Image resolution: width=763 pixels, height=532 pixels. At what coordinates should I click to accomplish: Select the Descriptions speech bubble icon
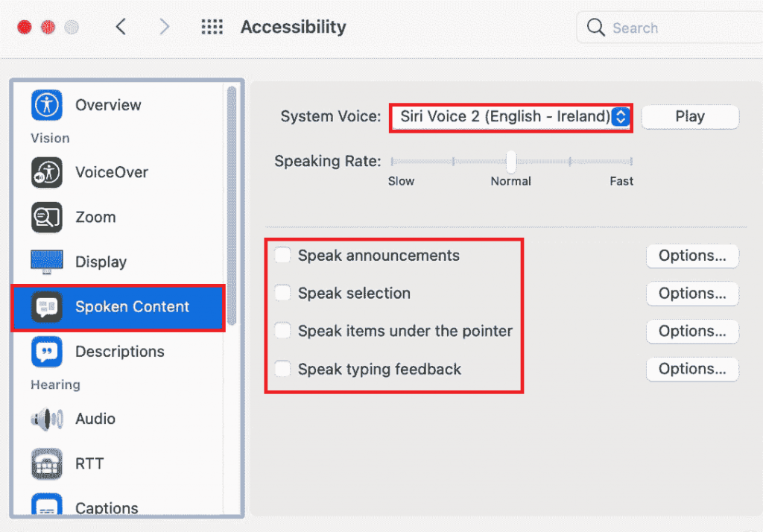pos(46,351)
